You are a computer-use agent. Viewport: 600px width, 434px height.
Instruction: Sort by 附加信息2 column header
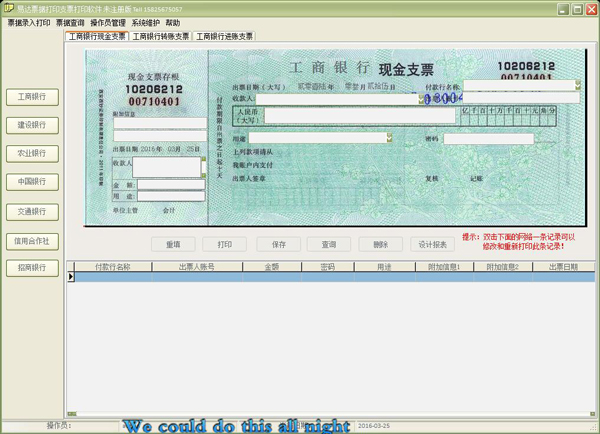(503, 267)
